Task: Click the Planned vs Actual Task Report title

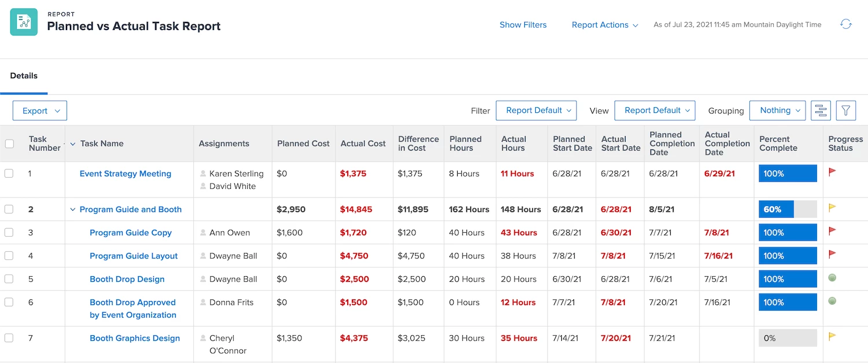Action: 134,26
